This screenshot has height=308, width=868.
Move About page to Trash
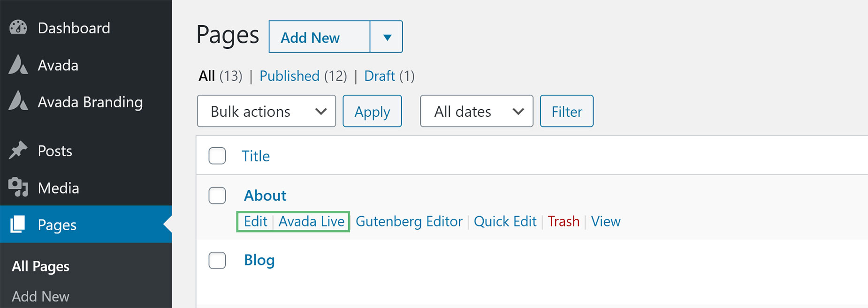pyautogui.click(x=563, y=221)
